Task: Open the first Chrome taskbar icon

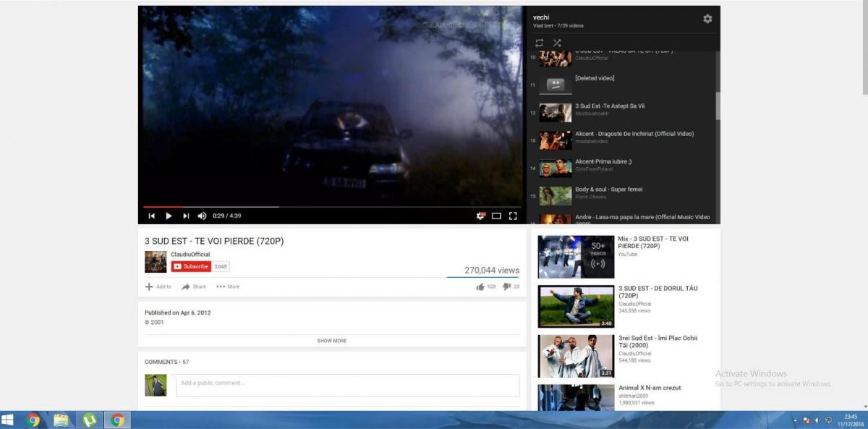Action: 33,420
